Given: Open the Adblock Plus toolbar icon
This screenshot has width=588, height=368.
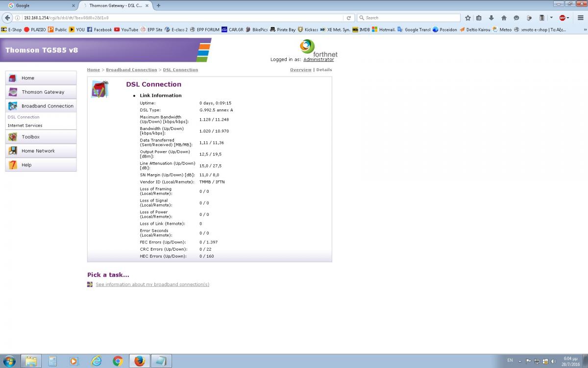Looking at the screenshot, I should coord(563,18).
